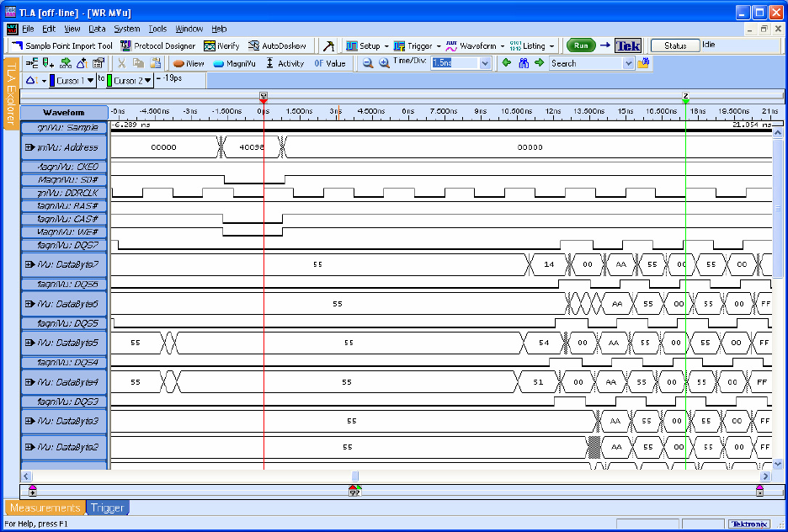Open the Data menu
The height and width of the screenshot is (532, 788).
click(x=97, y=29)
